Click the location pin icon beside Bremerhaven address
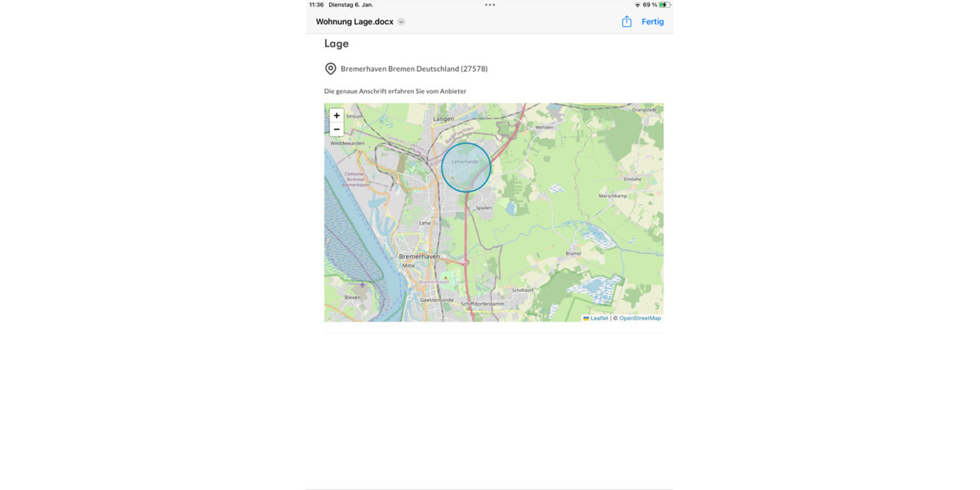The image size is (980, 490). 331,69
